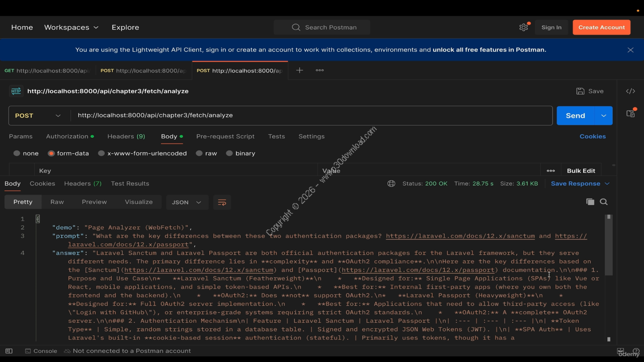This screenshot has height=362, width=644.
Task: Search the response with magnifier icon
Action: [604, 202]
